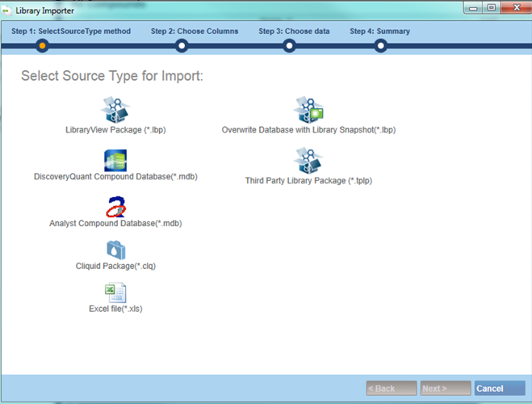Open Step 3: Choose data label
The image size is (532, 404).
(x=294, y=32)
